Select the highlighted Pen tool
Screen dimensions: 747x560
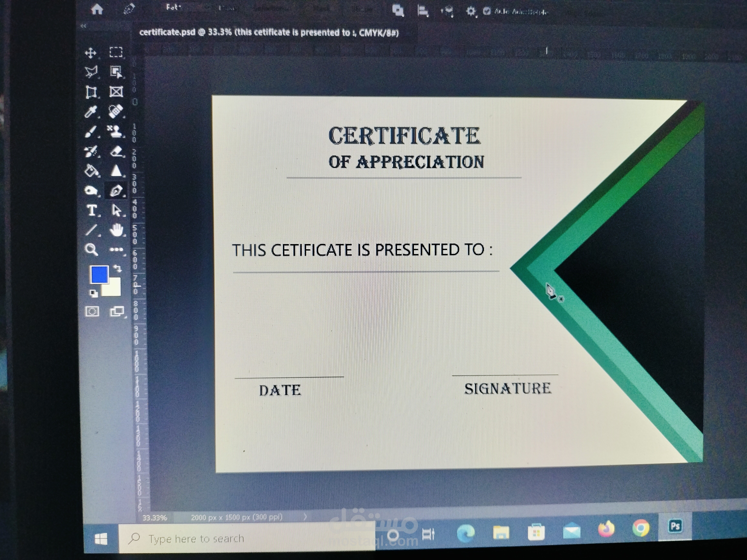coord(116,191)
